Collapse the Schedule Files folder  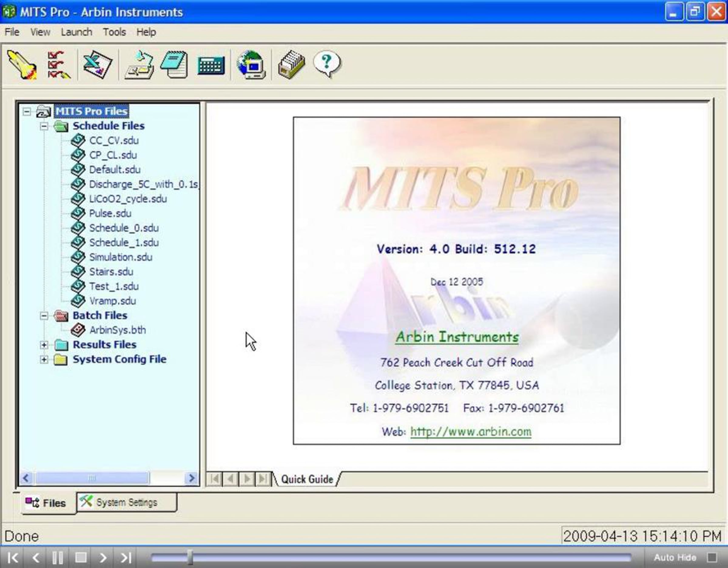(x=44, y=126)
